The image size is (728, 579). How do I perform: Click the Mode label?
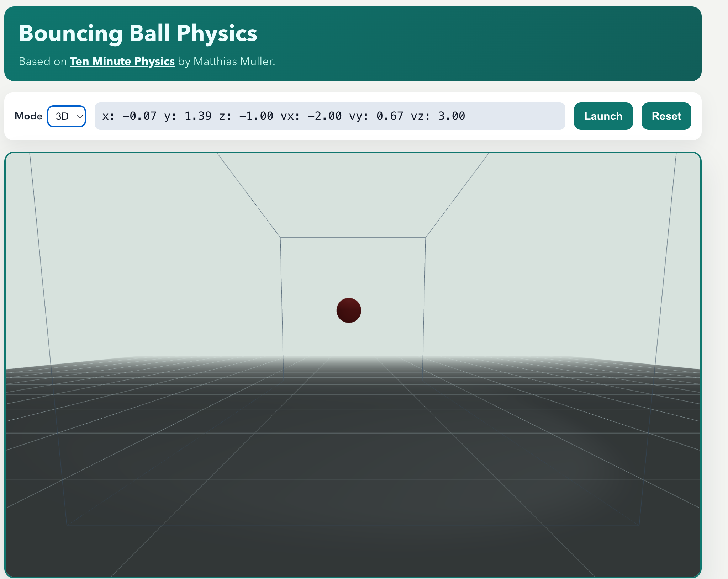pyautogui.click(x=28, y=116)
